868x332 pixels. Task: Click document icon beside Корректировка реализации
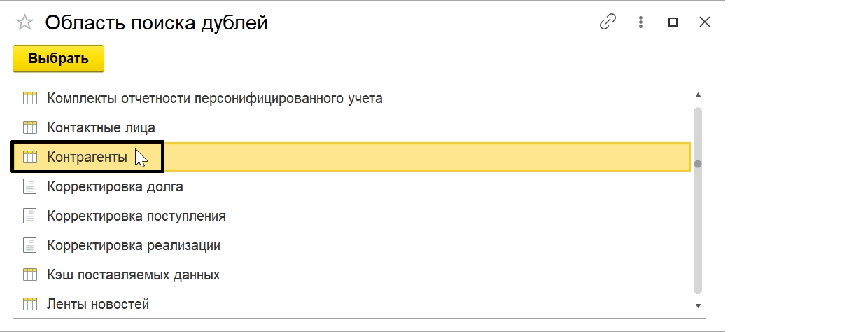pos(29,246)
